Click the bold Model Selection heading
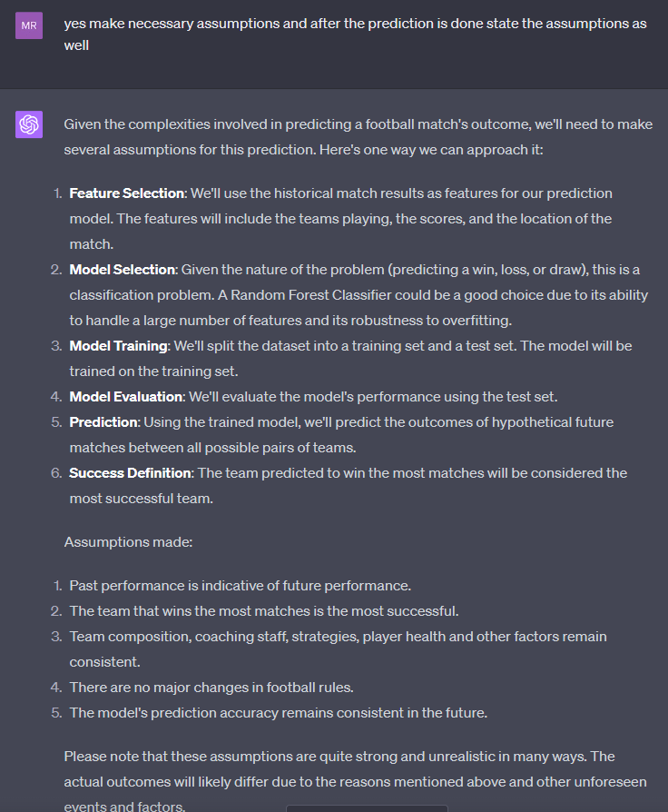Screen dimensions: 668x812 [x=123, y=269]
